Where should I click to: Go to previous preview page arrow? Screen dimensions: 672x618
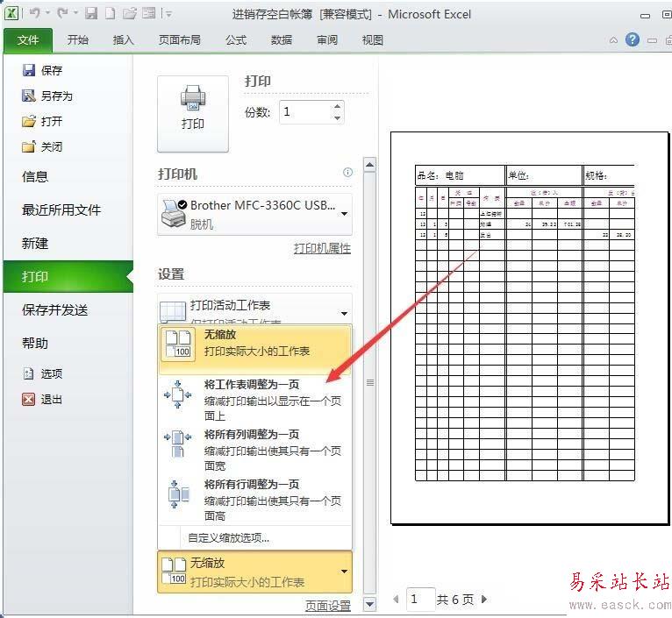(x=396, y=599)
